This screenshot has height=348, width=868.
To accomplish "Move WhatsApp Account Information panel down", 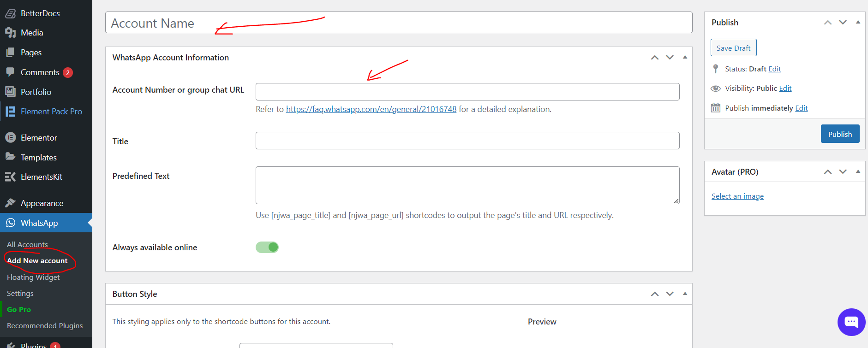I will [670, 58].
